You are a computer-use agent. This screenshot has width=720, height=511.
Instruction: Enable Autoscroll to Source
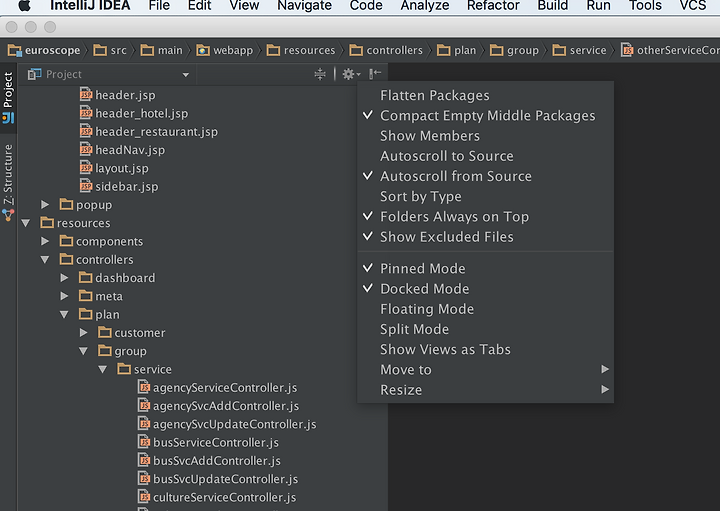[x=485, y=156]
